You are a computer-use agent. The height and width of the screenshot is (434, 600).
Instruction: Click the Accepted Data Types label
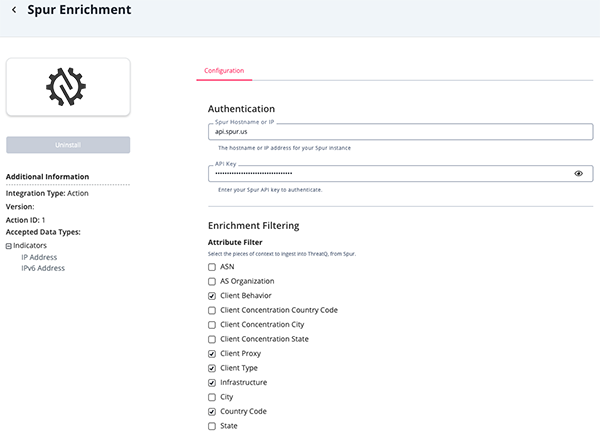43,232
